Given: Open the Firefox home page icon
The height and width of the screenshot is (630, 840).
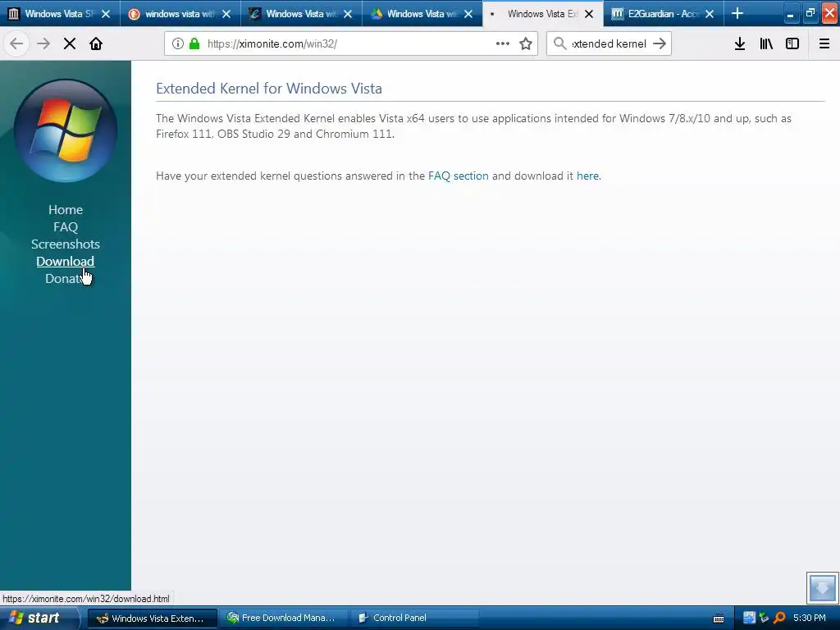Looking at the screenshot, I should pos(96,43).
